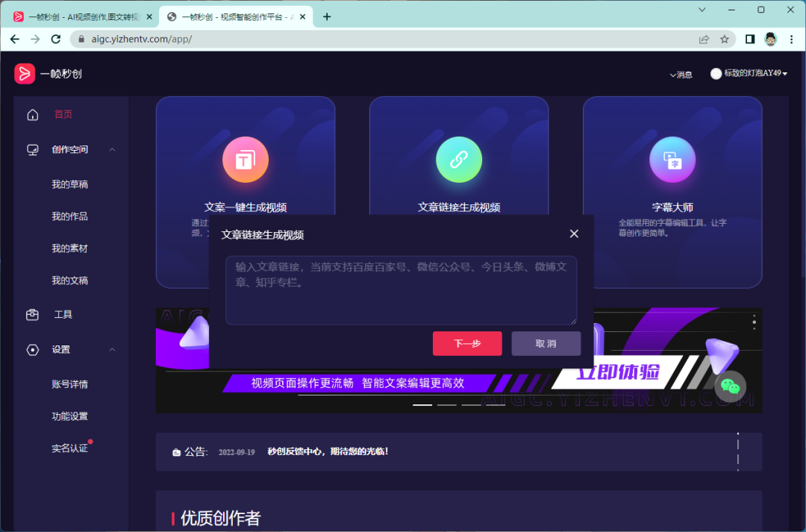Open 我的草稿 in sidebar
806x532 pixels.
[69, 184]
